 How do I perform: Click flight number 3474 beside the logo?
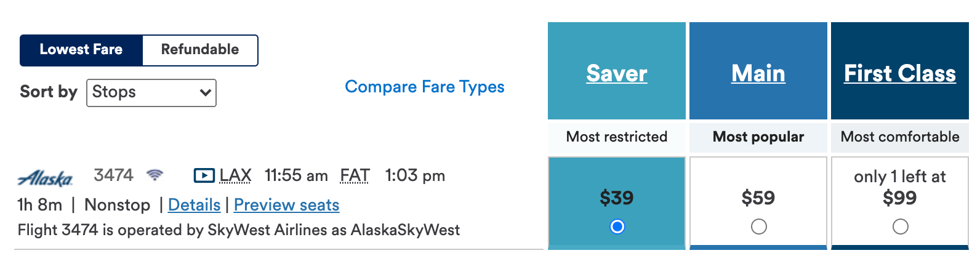[113, 175]
